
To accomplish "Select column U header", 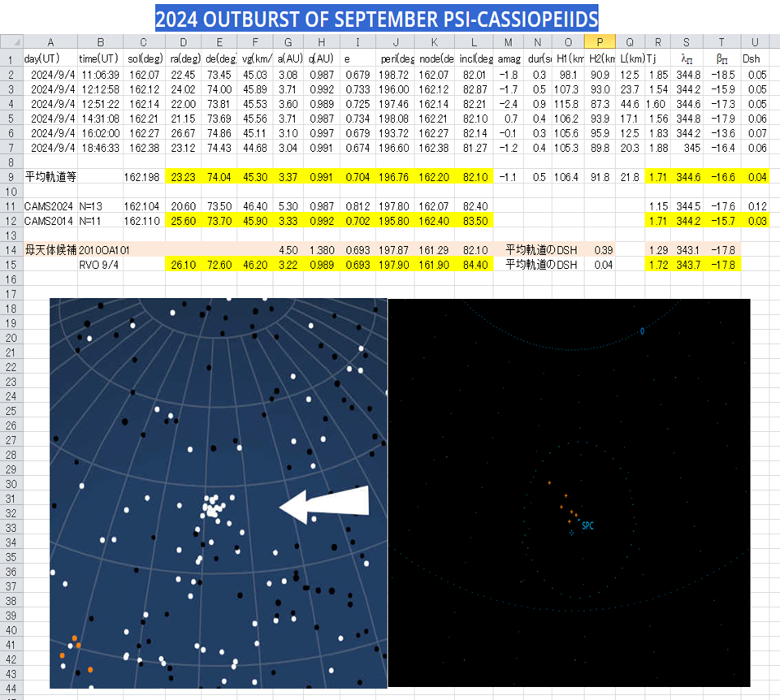I will click(x=755, y=42).
